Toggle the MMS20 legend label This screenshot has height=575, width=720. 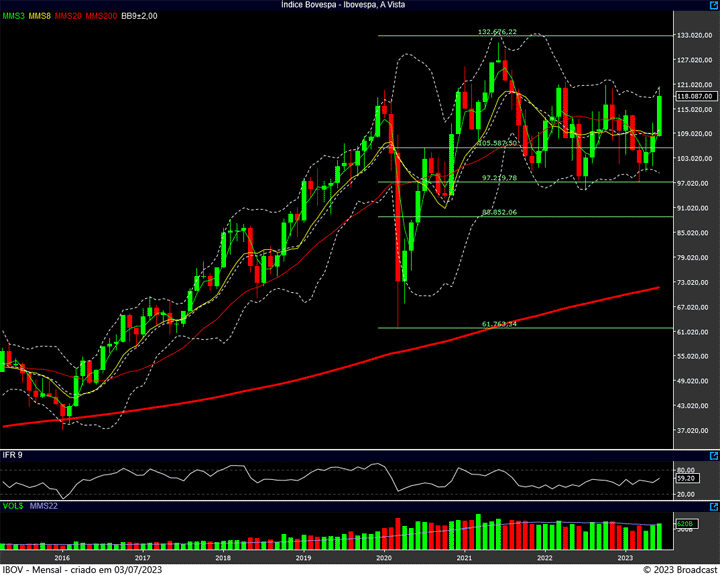67,17
